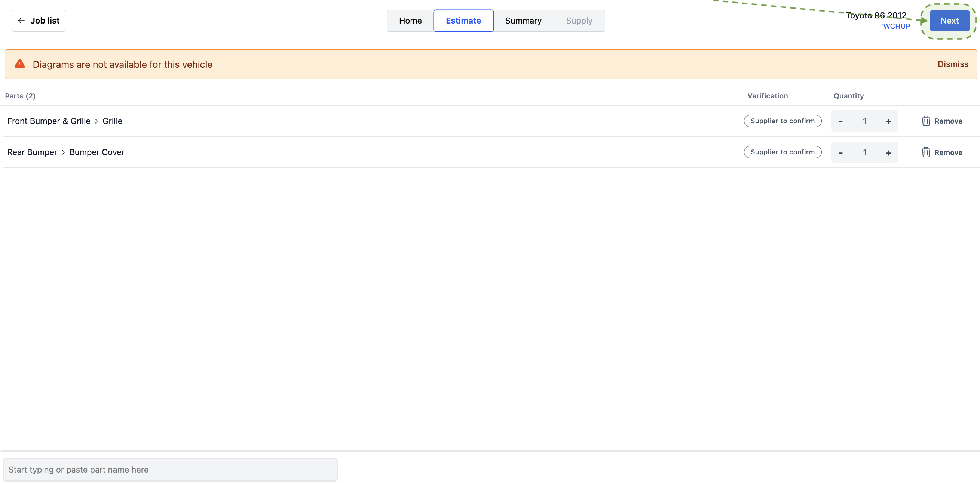Decrease quantity for Bumper Cover
This screenshot has width=980, height=483.
(x=841, y=152)
